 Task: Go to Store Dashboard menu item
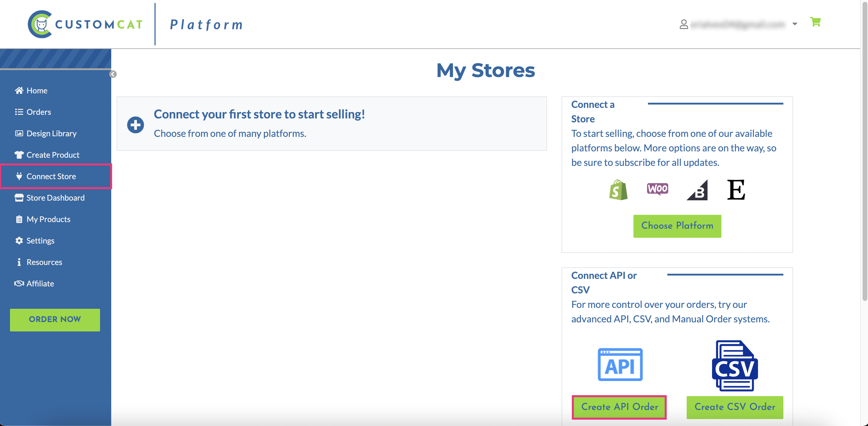(55, 198)
